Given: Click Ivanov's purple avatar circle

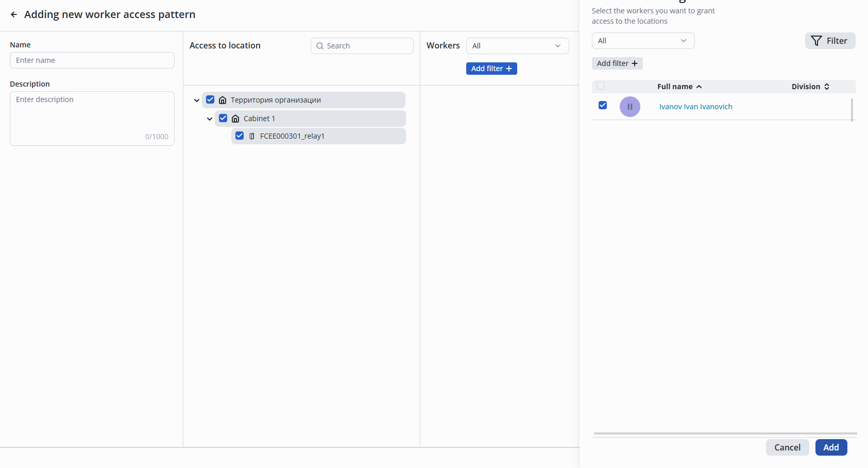Looking at the screenshot, I should pos(629,107).
